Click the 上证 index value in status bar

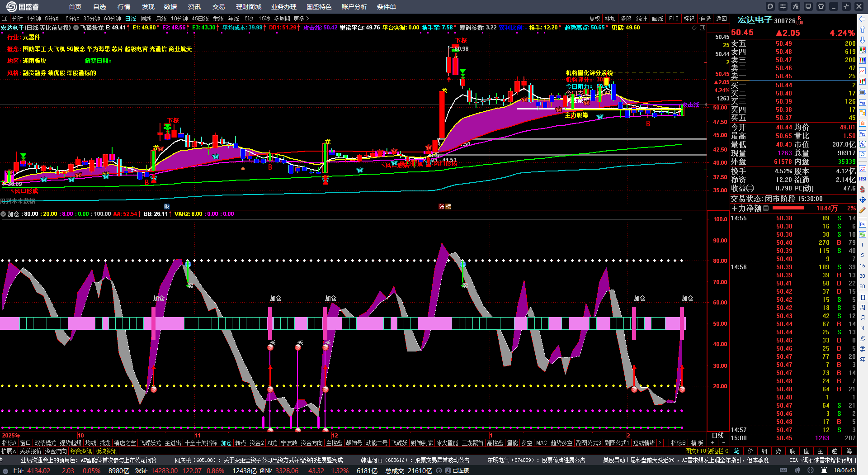[x=39, y=471]
